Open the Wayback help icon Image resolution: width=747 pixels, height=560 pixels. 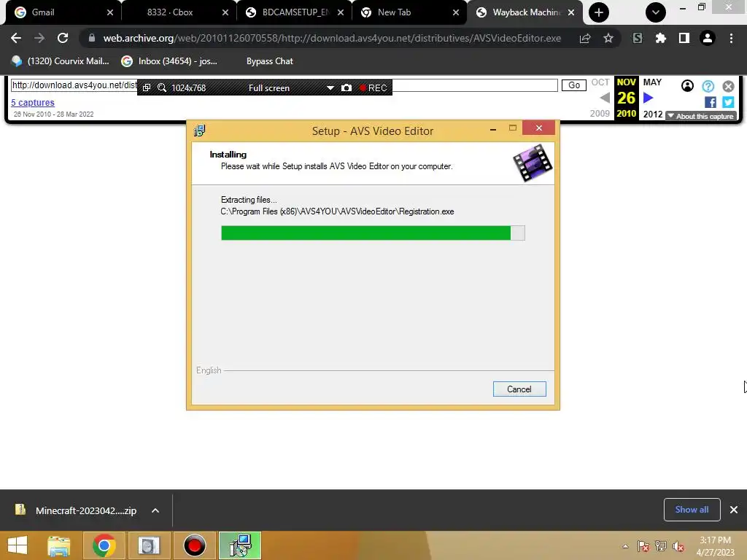coord(708,86)
